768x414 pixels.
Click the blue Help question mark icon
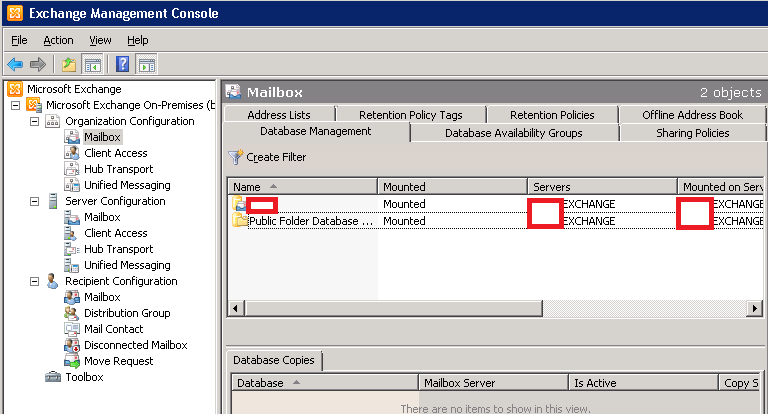(x=122, y=65)
